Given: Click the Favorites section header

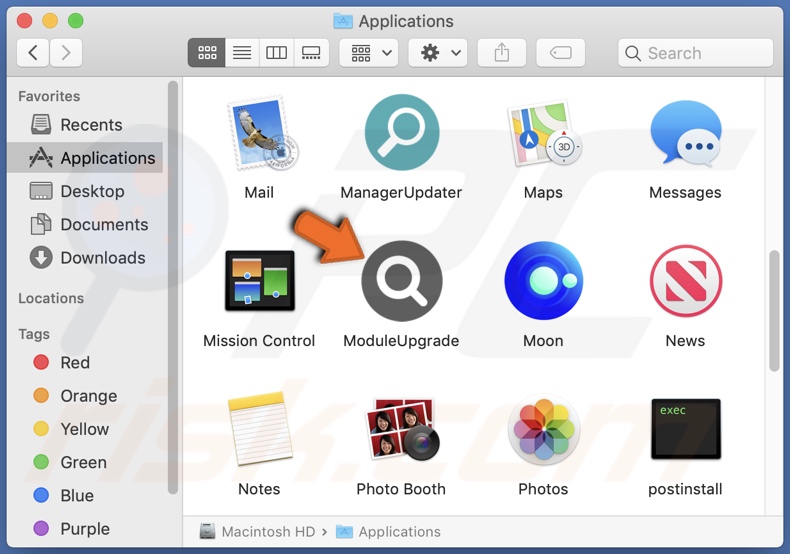Looking at the screenshot, I should pyautogui.click(x=49, y=96).
